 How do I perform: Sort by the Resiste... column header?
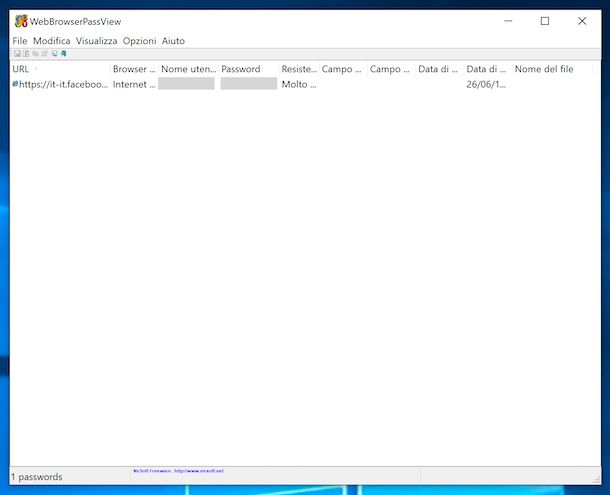299,69
